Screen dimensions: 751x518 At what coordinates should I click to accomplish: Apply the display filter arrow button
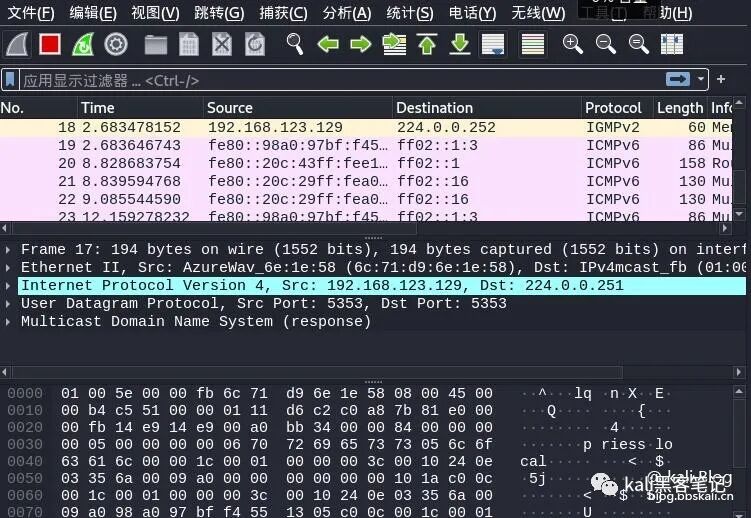(678, 79)
